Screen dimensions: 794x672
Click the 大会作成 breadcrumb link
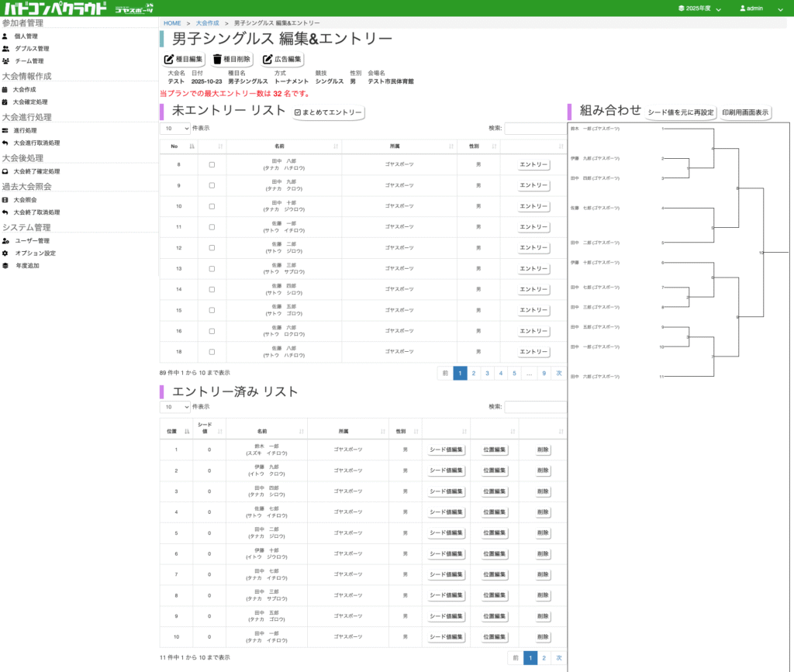pos(207,23)
